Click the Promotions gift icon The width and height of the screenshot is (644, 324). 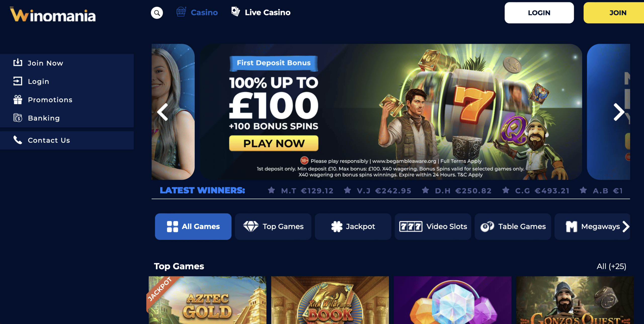tap(18, 100)
